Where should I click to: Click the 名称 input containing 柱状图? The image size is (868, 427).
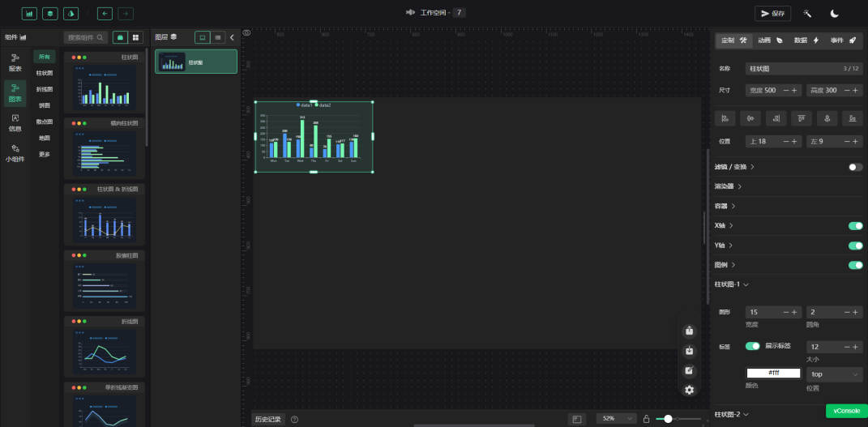click(804, 69)
